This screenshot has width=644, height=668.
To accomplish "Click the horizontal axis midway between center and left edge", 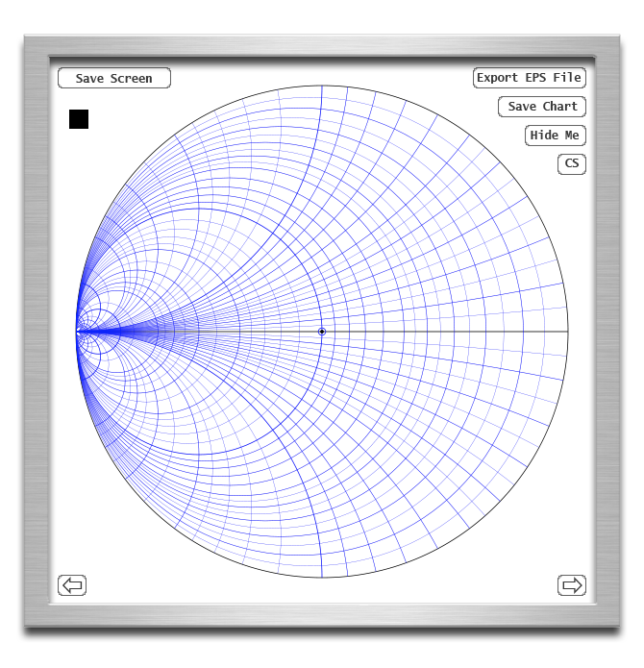I will point(199,332).
